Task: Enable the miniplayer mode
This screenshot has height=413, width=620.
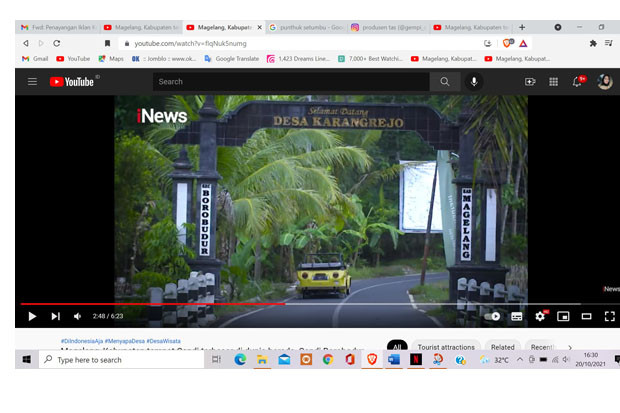Action: point(563,316)
